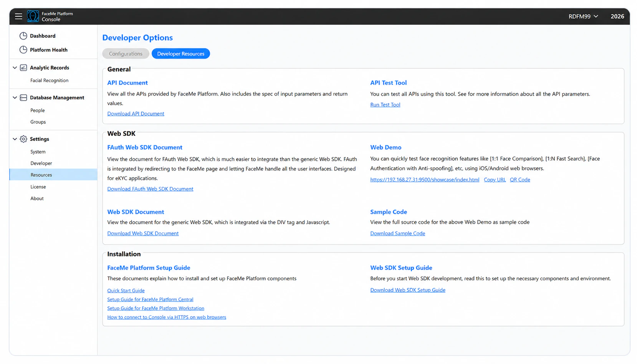
Task: Click the Database Management icon
Action: [x=23, y=98]
